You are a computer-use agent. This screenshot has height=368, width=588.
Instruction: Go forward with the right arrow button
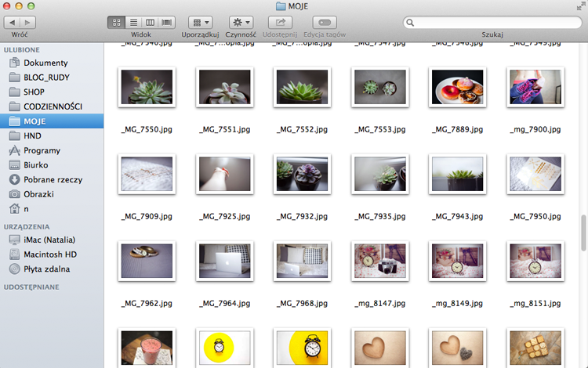(27, 23)
